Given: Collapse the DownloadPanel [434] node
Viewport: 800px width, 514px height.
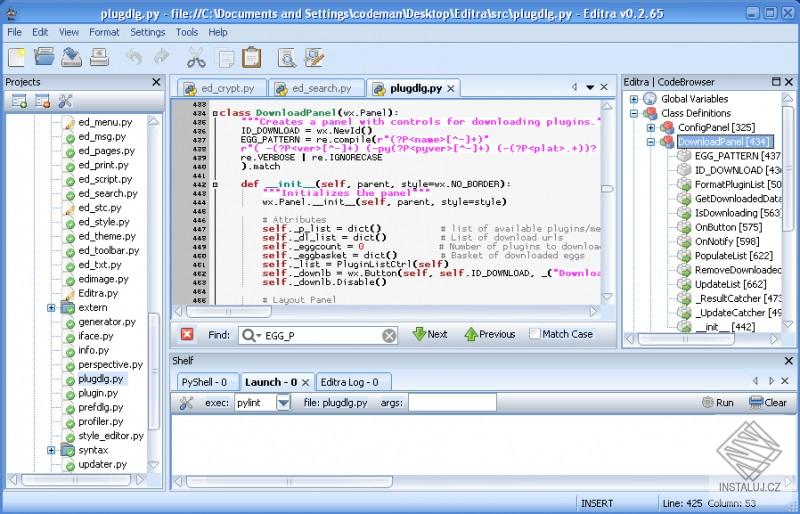Looking at the screenshot, I should pos(651,142).
